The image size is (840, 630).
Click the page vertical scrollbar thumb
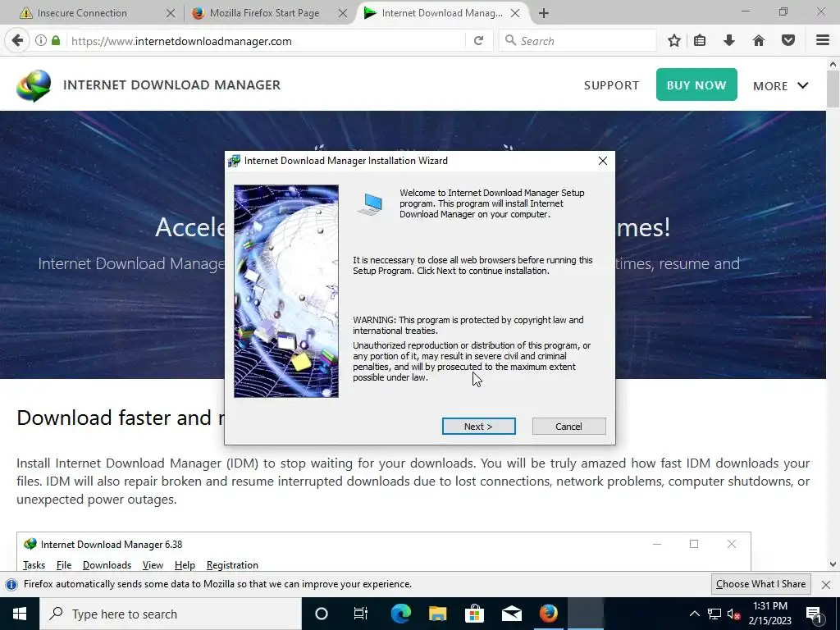click(x=833, y=89)
